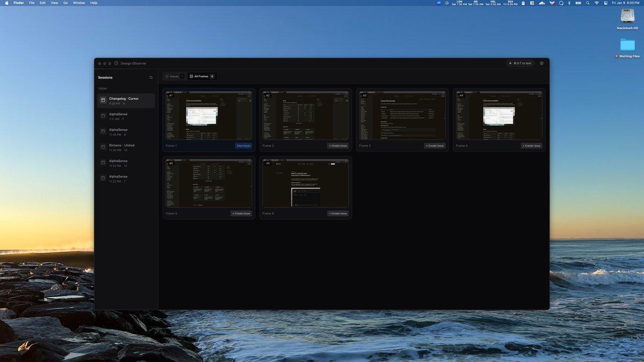Screen dimensions: 644x362
Task: Click the session icon beside Dirtwire - United
Action: pos(103,147)
